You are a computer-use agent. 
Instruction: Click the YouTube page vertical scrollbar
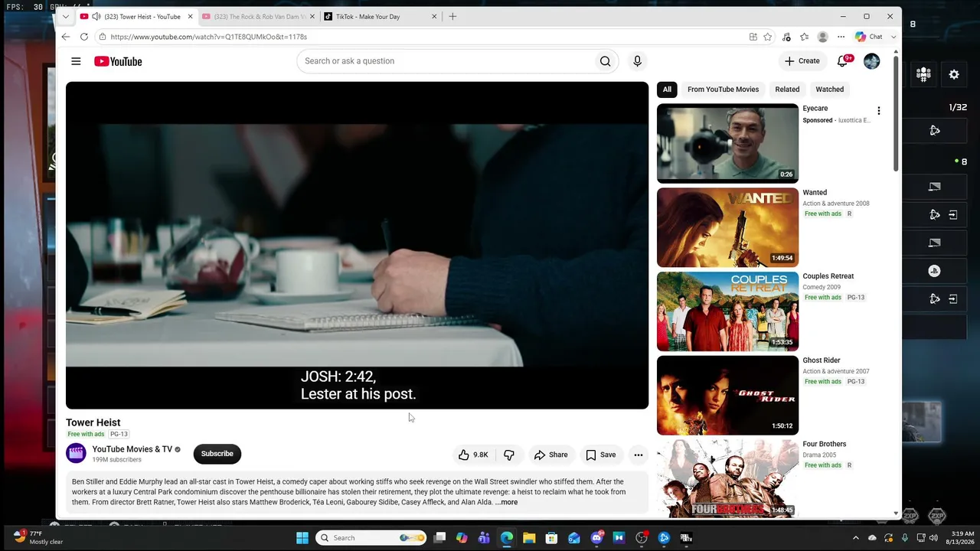tap(896, 115)
